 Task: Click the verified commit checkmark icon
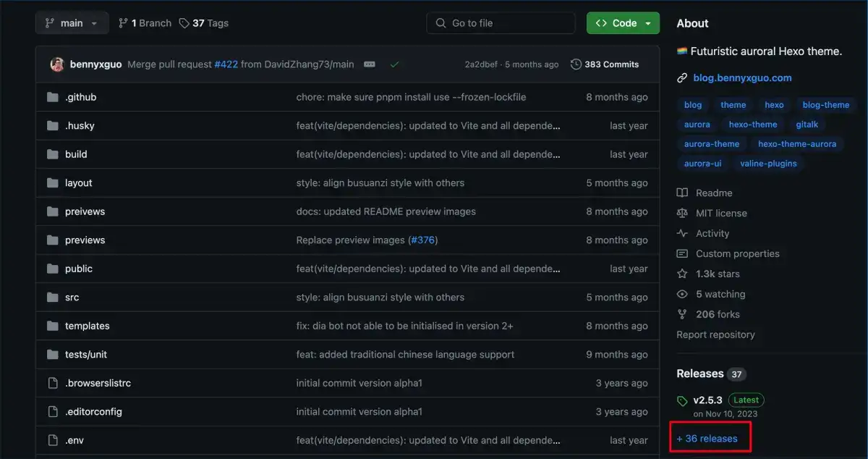coord(395,64)
